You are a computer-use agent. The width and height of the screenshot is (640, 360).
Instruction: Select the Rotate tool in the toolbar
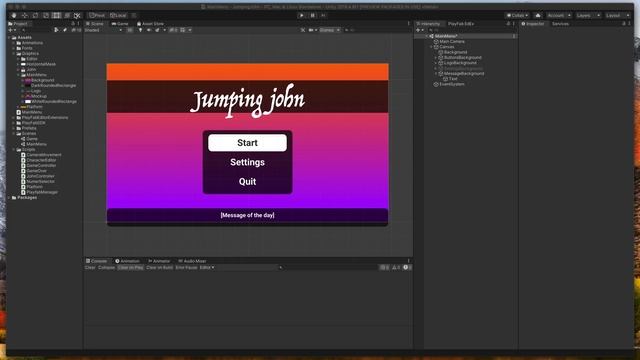[35, 16]
